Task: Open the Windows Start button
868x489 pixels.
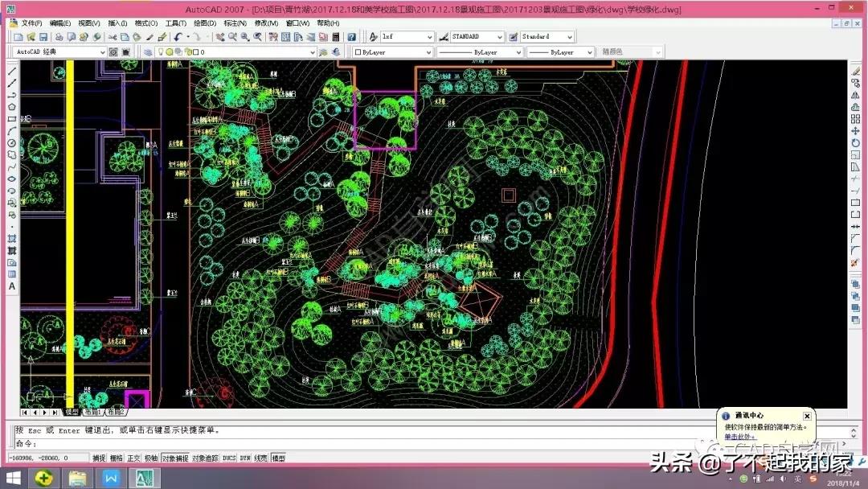Action: [12, 478]
